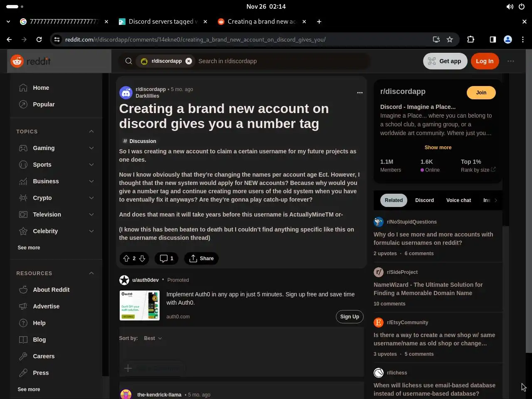The height and width of the screenshot is (399, 532).
Task: Click See more under Topics
Action: pos(29,248)
